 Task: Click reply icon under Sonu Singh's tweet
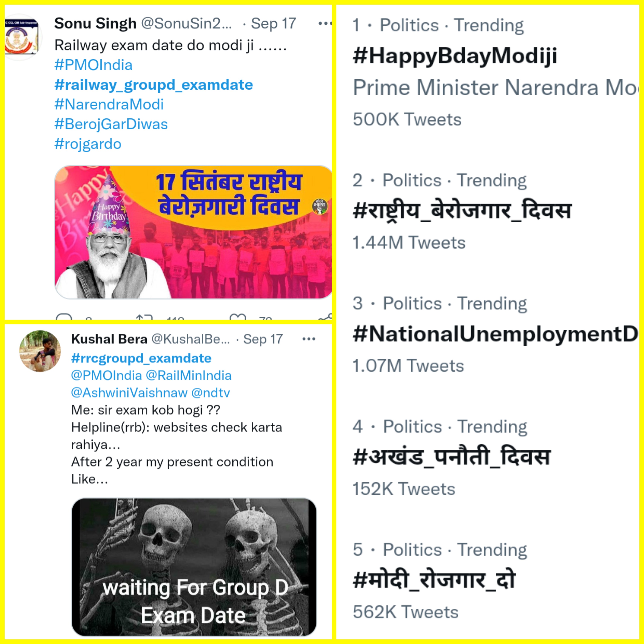(x=64, y=316)
